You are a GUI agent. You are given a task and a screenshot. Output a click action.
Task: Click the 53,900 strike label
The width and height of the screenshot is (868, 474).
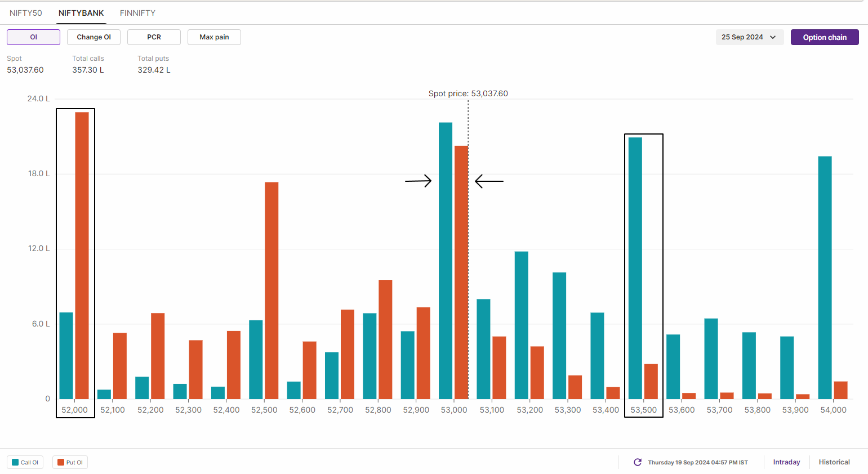[795, 410]
